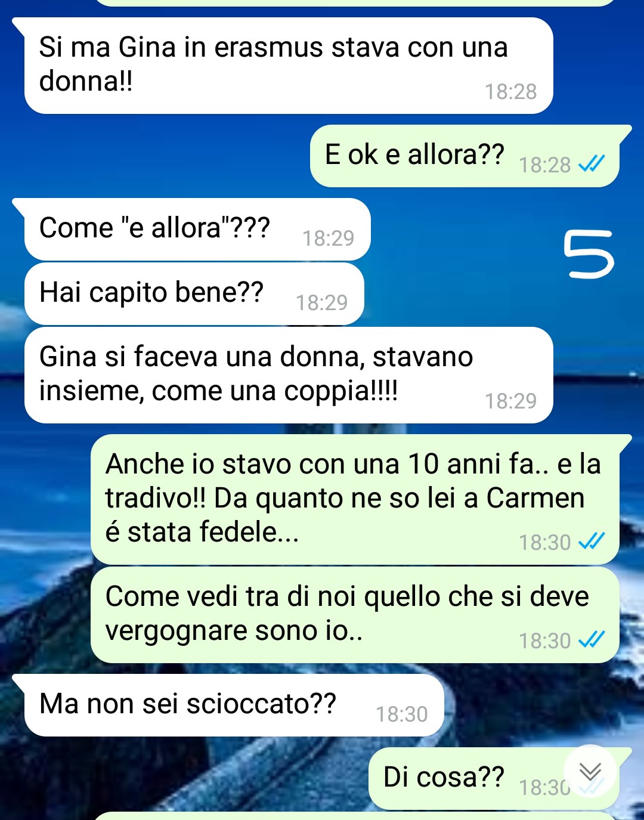Tap the partial green bubble at the bottom edge
The image size is (644, 820).
coord(355,816)
